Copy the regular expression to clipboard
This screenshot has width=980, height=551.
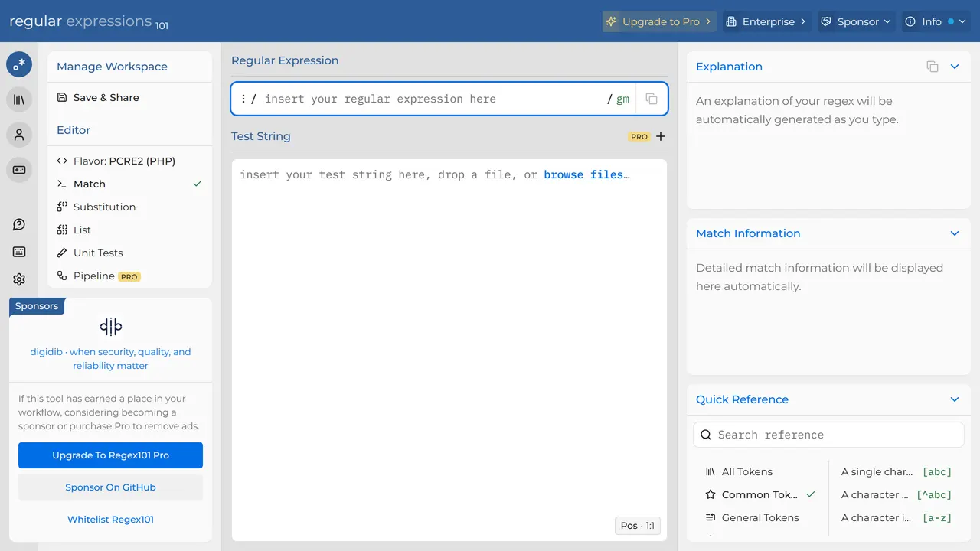652,99
